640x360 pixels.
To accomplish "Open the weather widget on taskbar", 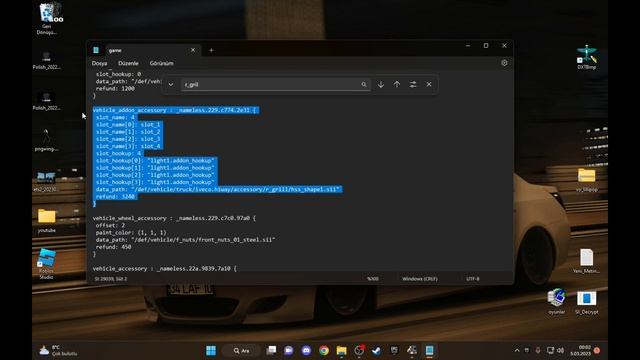I will [x=57, y=350].
